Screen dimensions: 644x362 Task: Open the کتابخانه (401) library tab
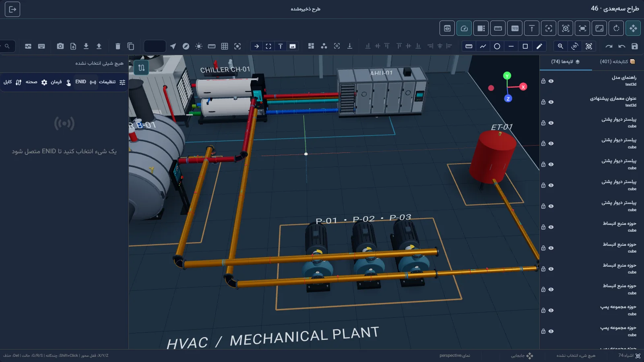click(x=617, y=62)
